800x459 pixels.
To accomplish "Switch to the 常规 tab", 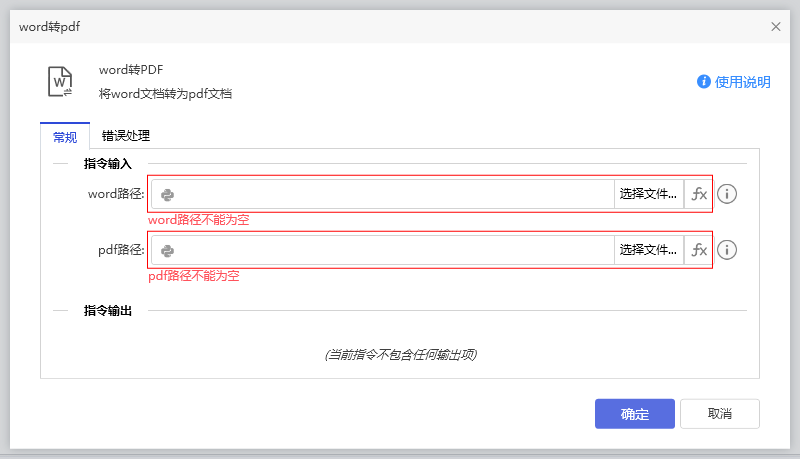I will click(65, 136).
